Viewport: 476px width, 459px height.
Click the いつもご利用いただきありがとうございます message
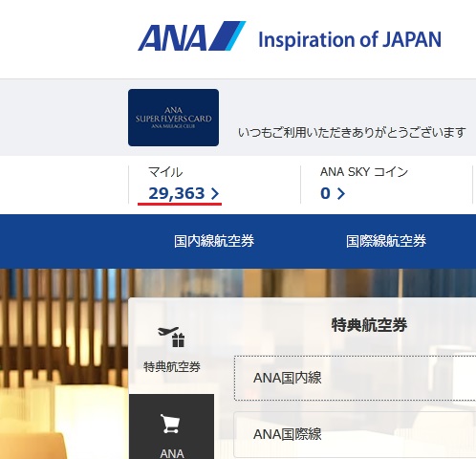pyautogui.click(x=352, y=132)
